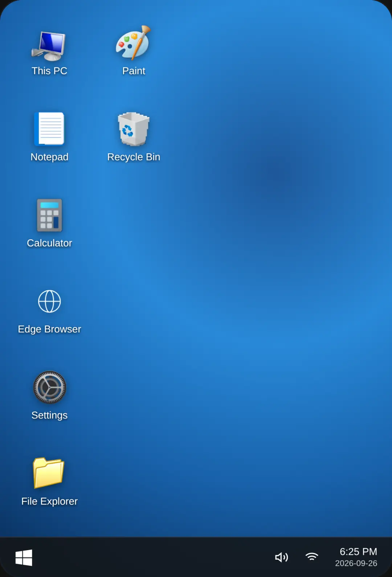Open the Edge Browser globe icon
The image size is (392, 577).
(x=49, y=301)
